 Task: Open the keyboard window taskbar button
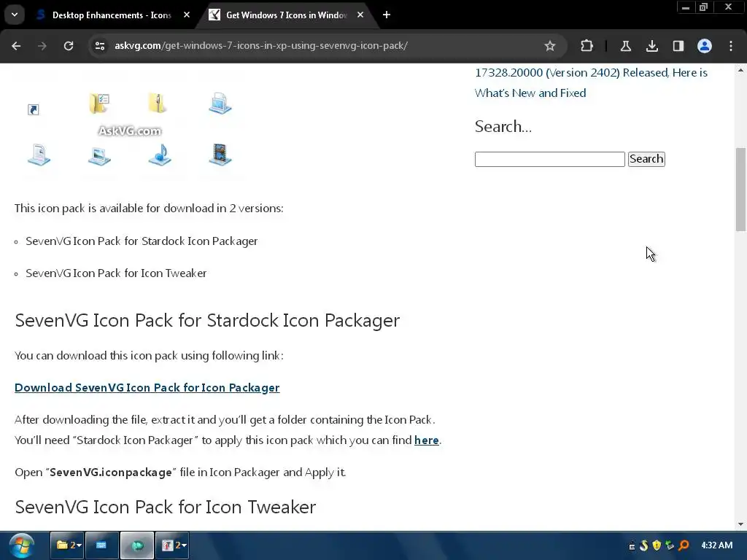pos(101,545)
